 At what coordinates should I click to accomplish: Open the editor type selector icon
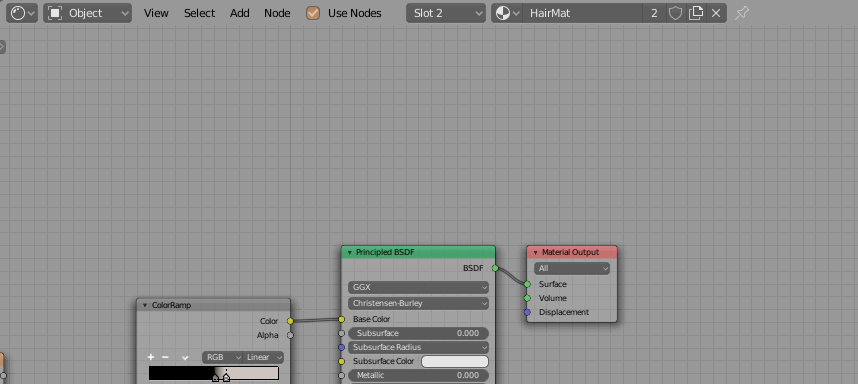(x=22, y=13)
